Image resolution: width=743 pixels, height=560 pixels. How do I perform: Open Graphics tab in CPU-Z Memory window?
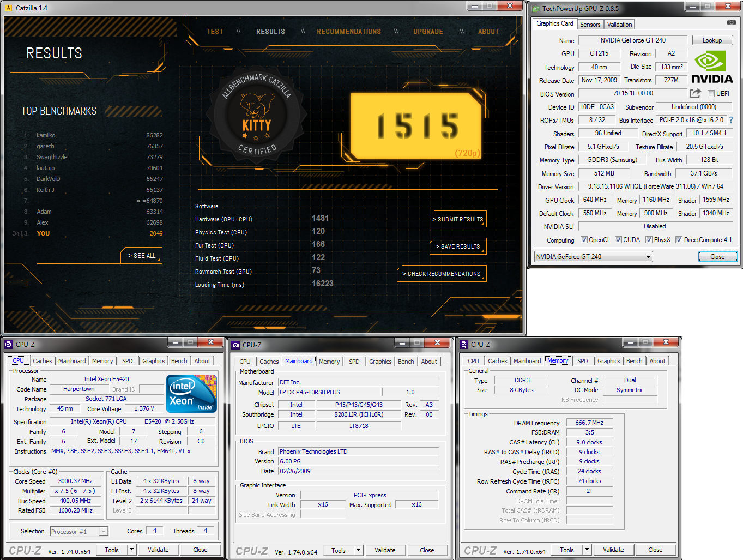pos(608,361)
